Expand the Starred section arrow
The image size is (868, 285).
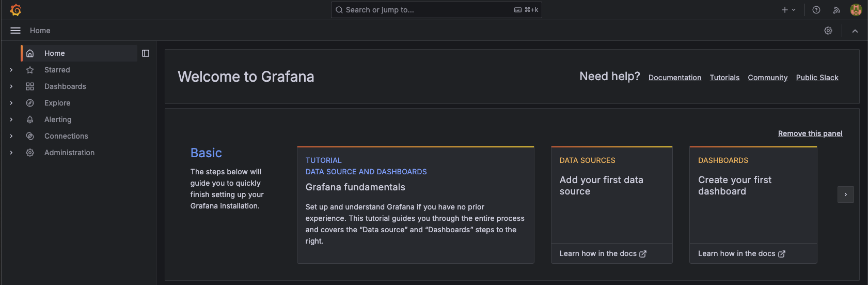pos(11,70)
